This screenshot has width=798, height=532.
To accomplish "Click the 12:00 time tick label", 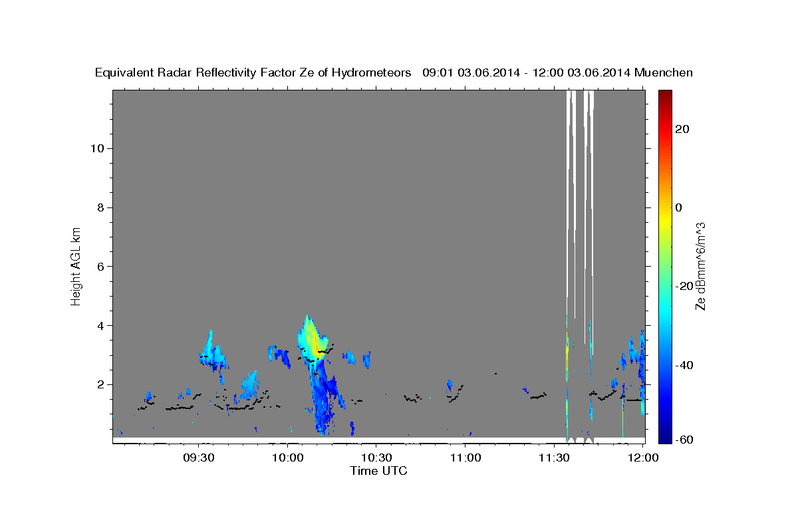I will click(643, 458).
